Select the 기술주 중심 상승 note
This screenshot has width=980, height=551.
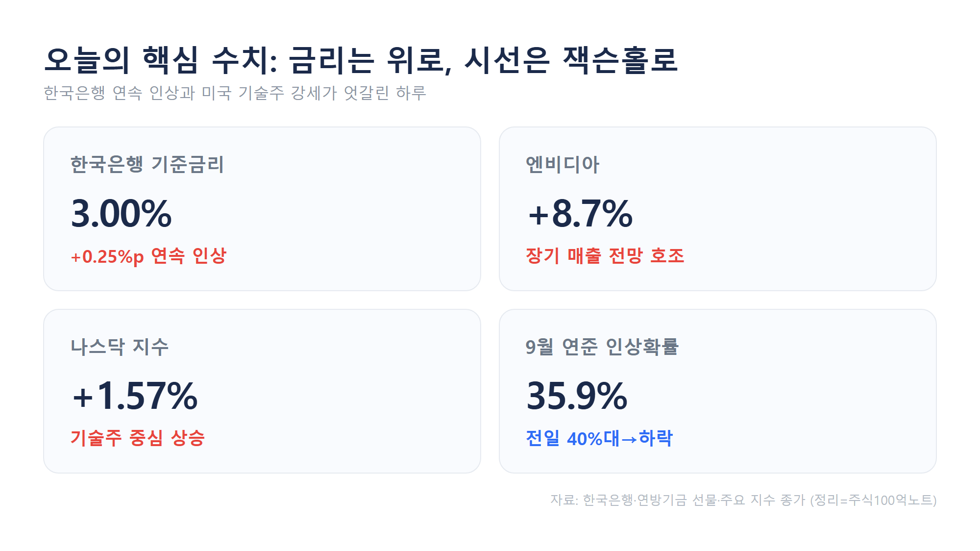[137, 438]
